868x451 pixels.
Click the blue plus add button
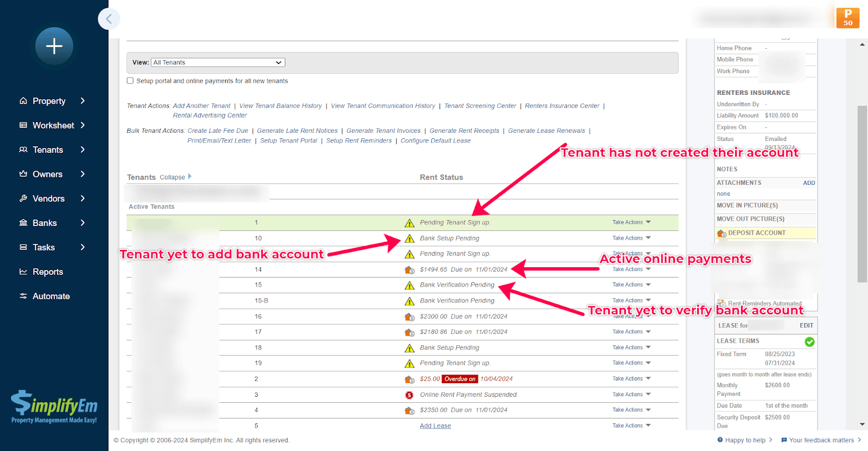54,46
